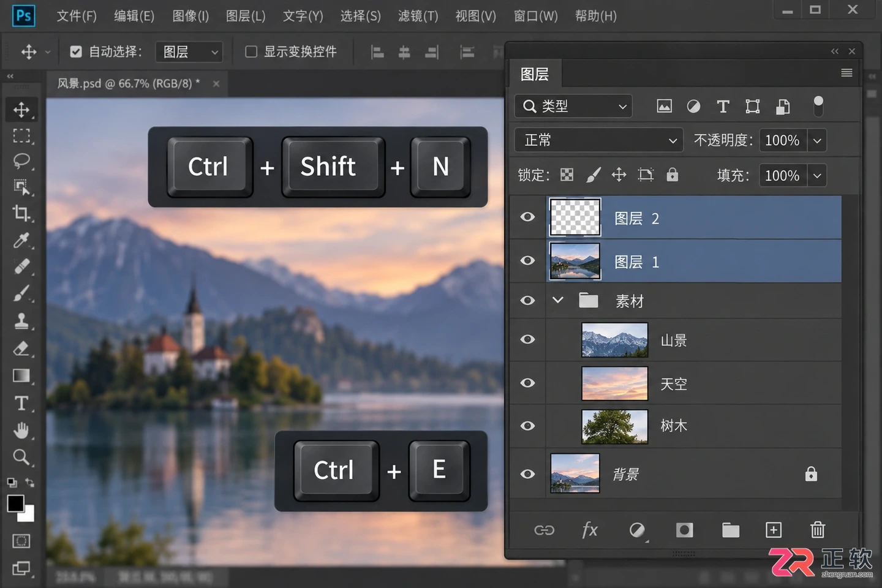Select the Type tool in the toolbox
882x588 pixels.
coord(21,403)
